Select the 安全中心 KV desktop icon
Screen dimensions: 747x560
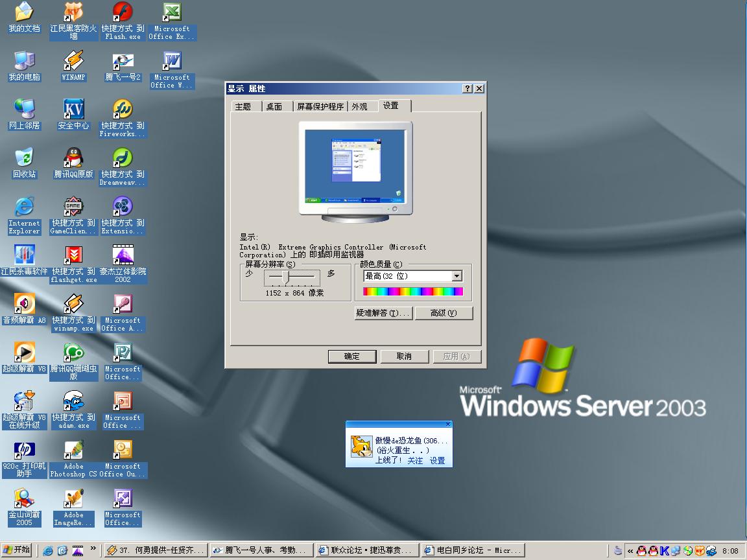pos(73,110)
